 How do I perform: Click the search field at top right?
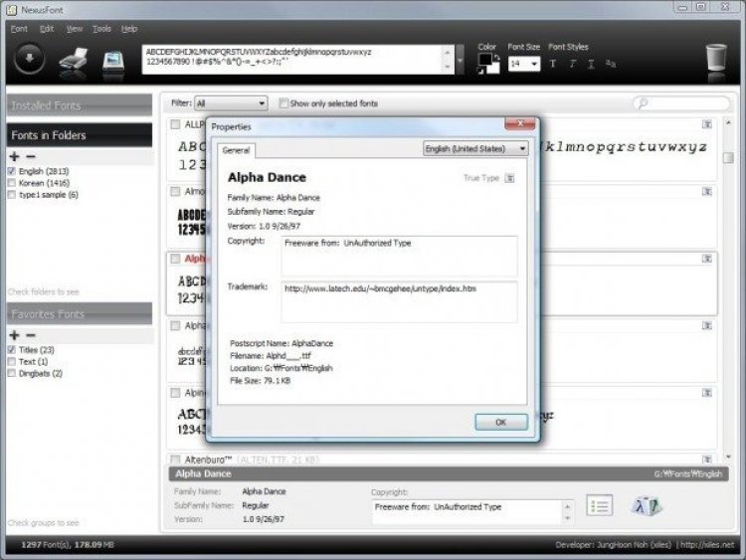point(681,102)
